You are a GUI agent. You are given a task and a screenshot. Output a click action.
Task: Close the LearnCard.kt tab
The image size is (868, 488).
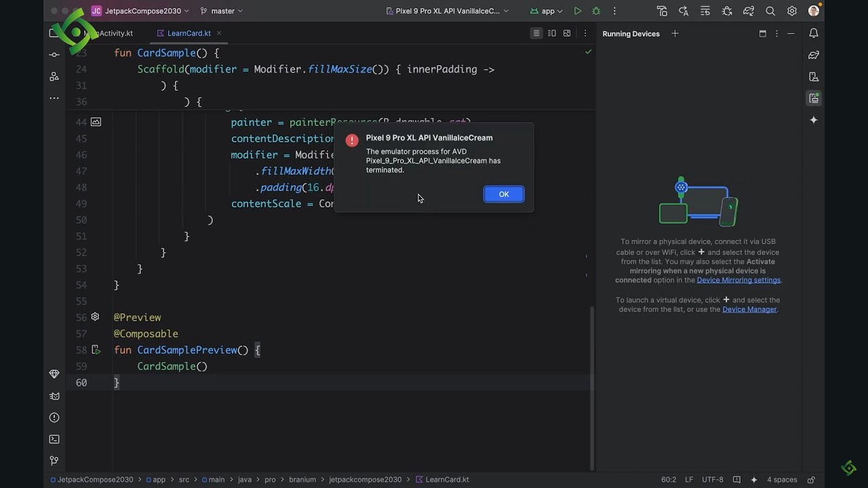(x=219, y=33)
